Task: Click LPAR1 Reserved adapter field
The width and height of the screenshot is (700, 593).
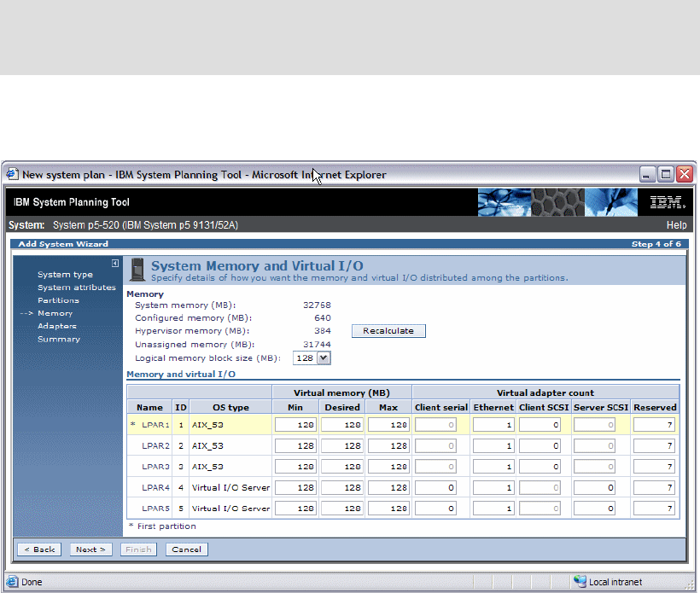Action: coord(654,425)
